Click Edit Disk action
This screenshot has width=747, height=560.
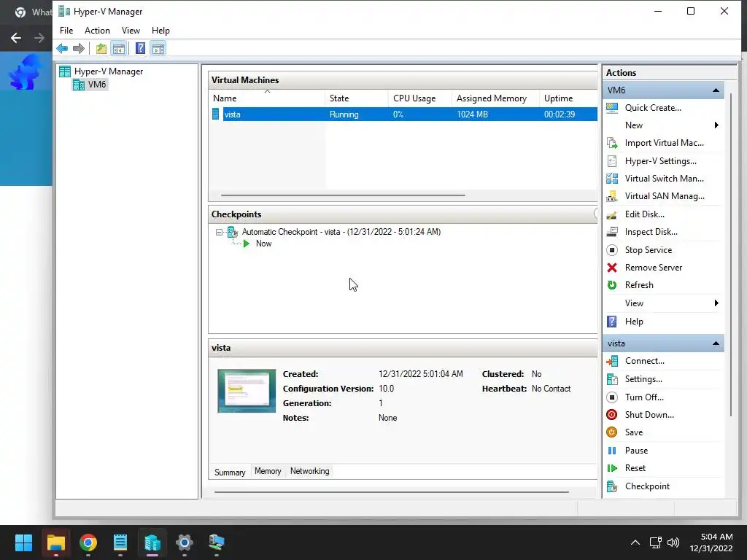coord(644,214)
